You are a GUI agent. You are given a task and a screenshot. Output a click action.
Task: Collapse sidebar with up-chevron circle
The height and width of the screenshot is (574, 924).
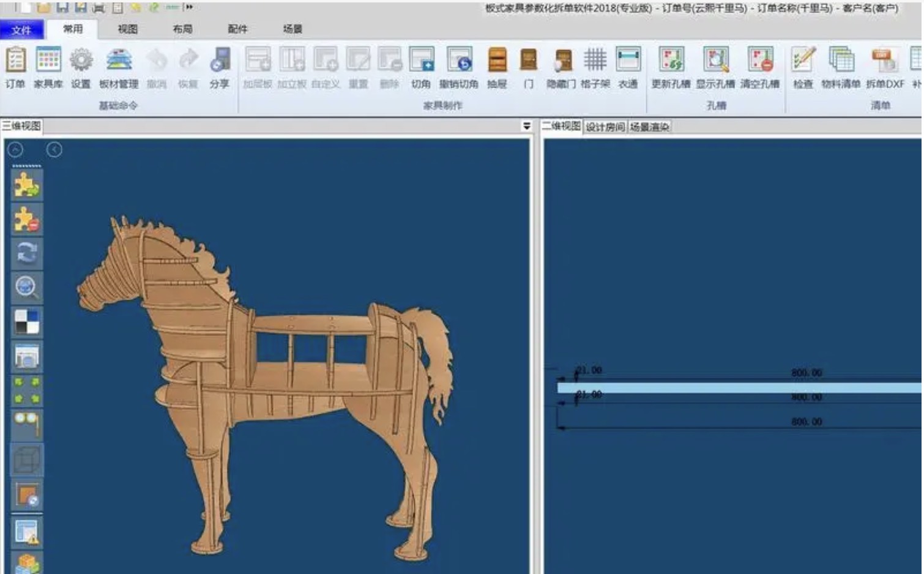point(15,149)
